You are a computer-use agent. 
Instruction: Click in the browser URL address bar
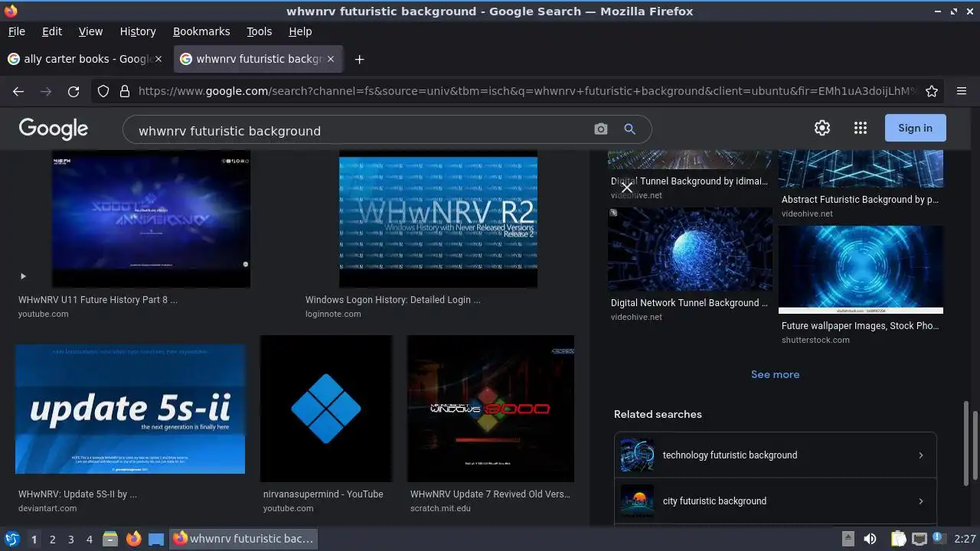(527, 91)
